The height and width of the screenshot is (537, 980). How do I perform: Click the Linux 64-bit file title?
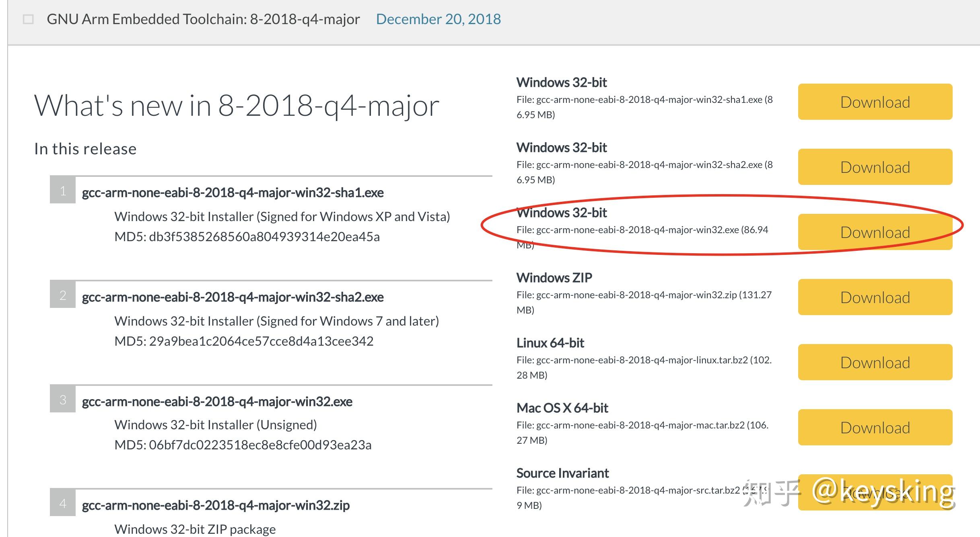point(550,343)
